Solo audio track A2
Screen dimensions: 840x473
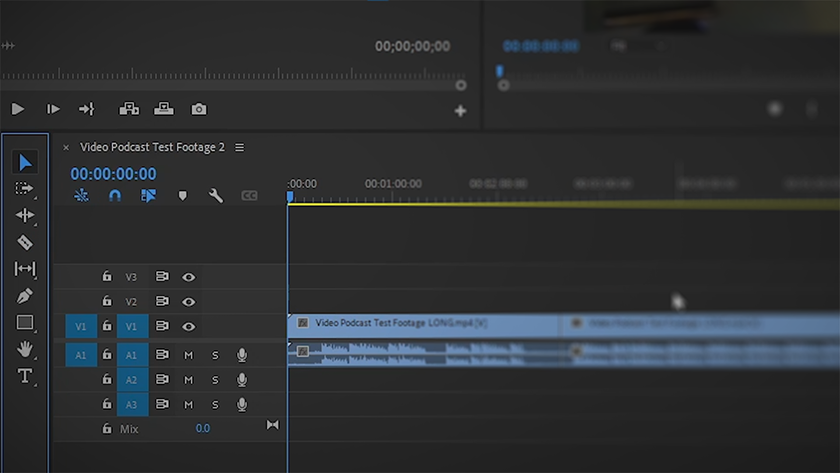(x=215, y=380)
